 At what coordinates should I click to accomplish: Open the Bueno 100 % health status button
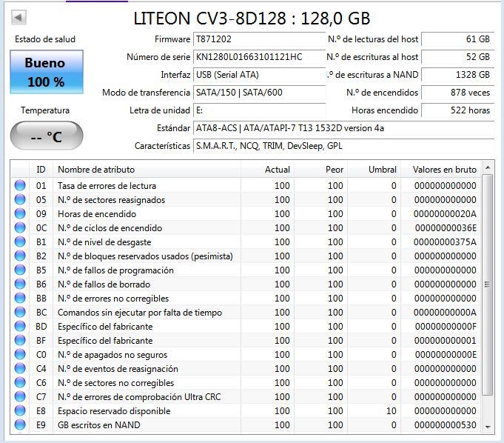coord(47,72)
